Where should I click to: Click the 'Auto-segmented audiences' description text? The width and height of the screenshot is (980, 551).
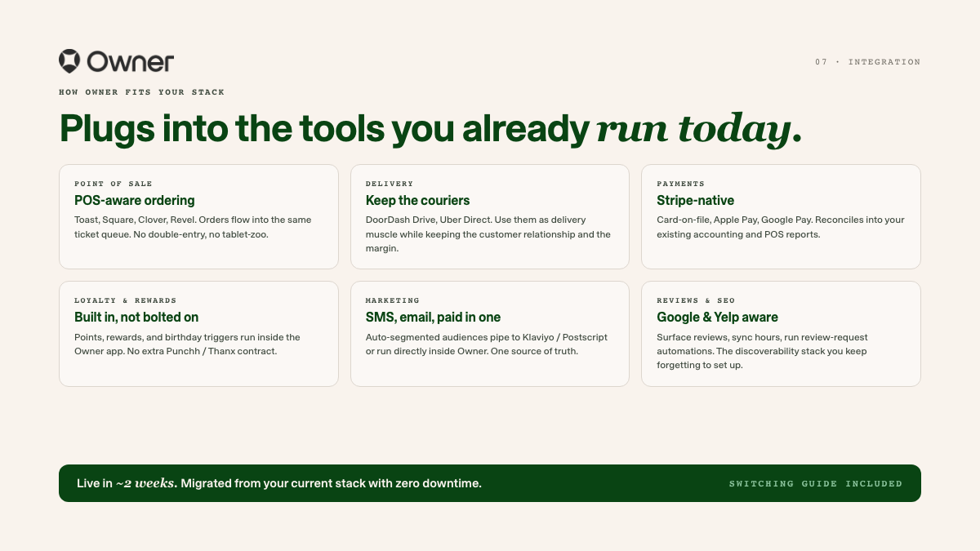click(487, 344)
